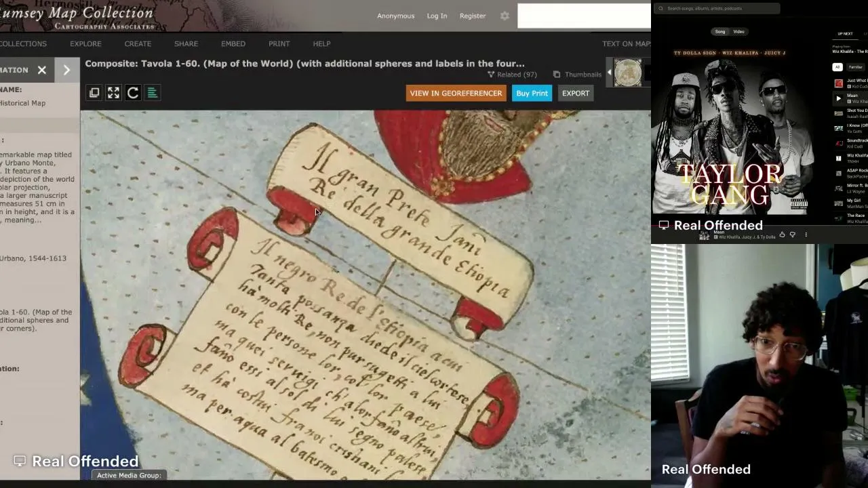Open the COLLECTIONS menu
The height and width of the screenshot is (488, 868).
click(x=23, y=44)
